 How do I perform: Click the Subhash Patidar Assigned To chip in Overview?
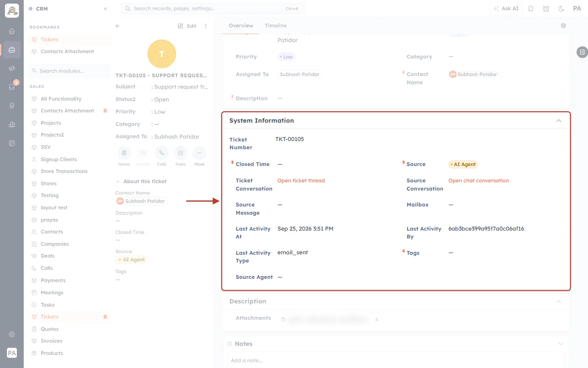tap(300, 74)
